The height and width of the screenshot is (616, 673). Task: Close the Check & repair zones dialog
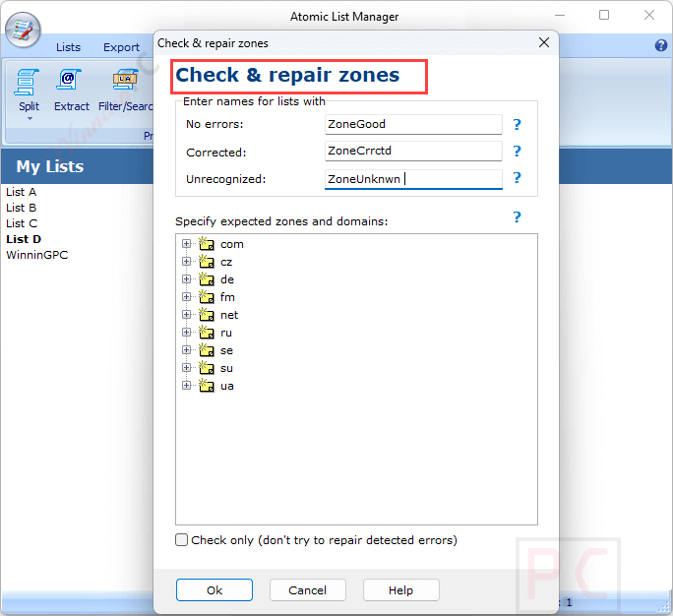click(x=544, y=42)
